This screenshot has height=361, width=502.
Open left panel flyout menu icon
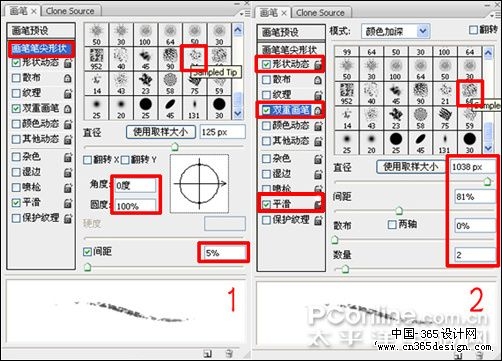point(245,14)
